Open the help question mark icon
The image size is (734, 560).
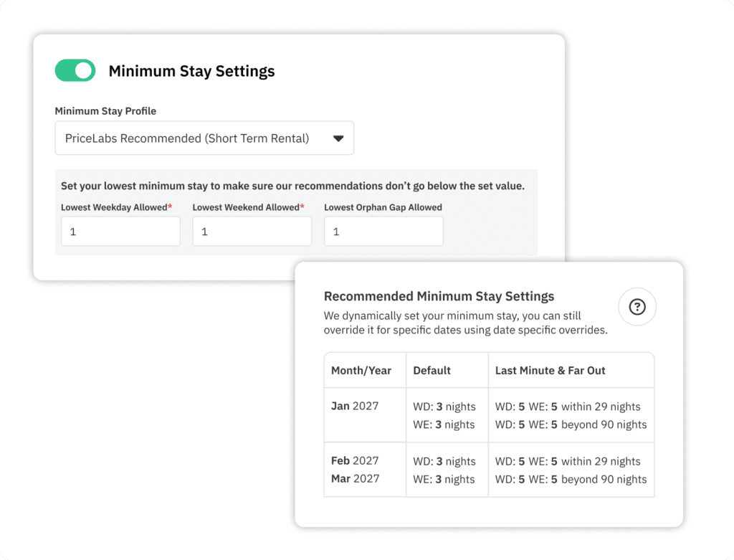tap(637, 307)
